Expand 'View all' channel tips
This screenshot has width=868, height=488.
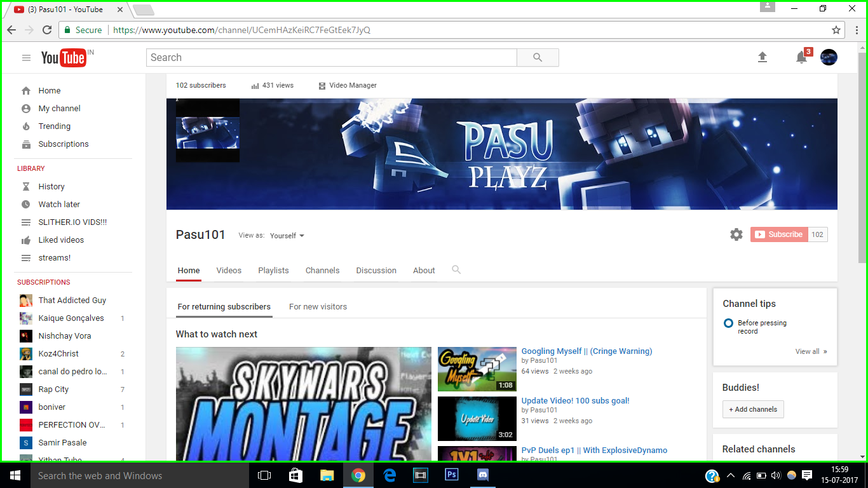tap(811, 351)
